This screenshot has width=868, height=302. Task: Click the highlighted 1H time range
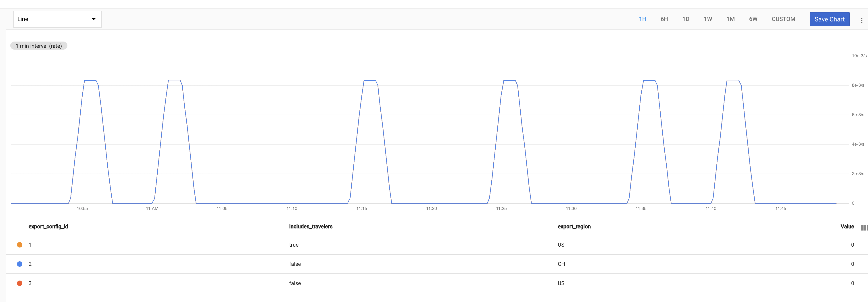coord(642,19)
